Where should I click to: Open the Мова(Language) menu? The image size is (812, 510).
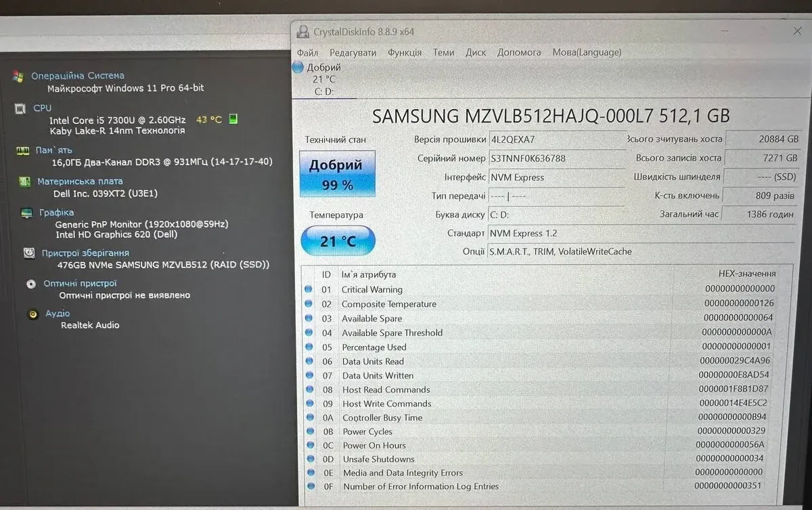point(586,52)
